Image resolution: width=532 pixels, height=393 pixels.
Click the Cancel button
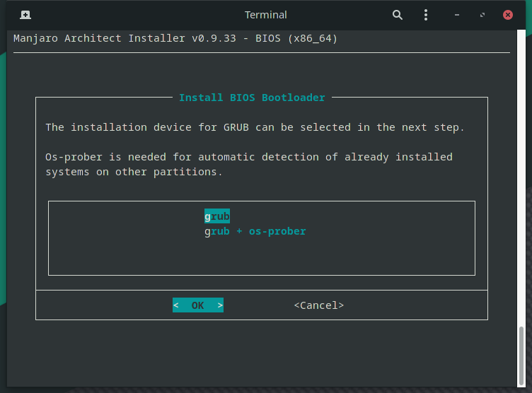318,305
